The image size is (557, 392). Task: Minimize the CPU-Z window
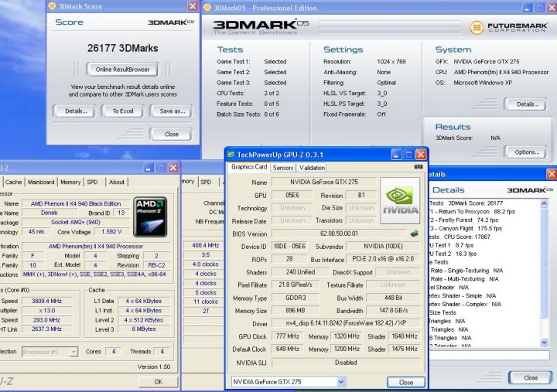[149, 168]
